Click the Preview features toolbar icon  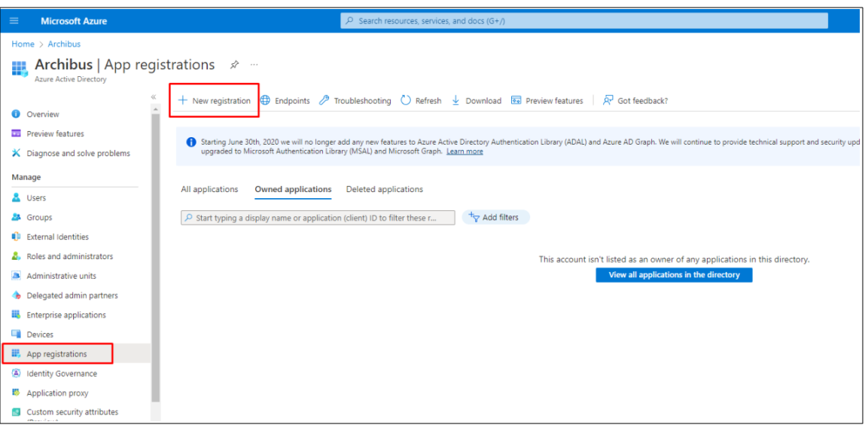[x=516, y=100]
